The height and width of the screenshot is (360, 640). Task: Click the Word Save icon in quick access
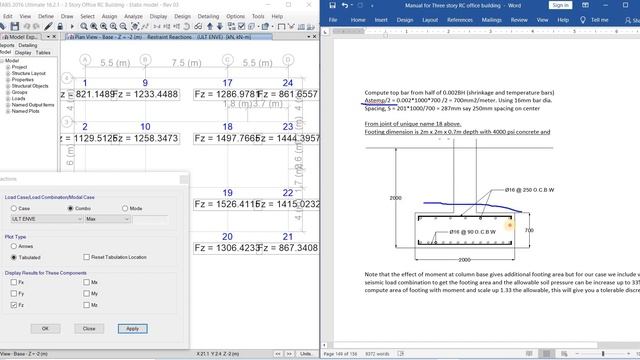333,5
